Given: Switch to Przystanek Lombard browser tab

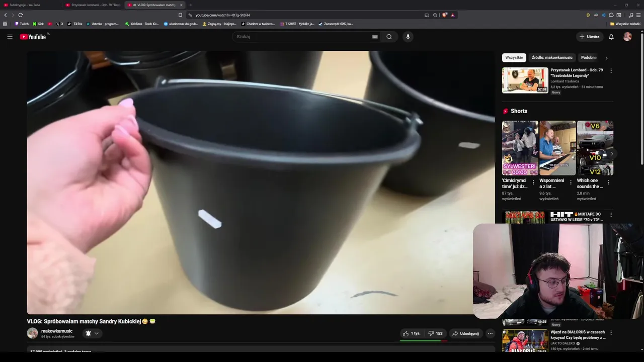Looking at the screenshot, I should (93, 5).
